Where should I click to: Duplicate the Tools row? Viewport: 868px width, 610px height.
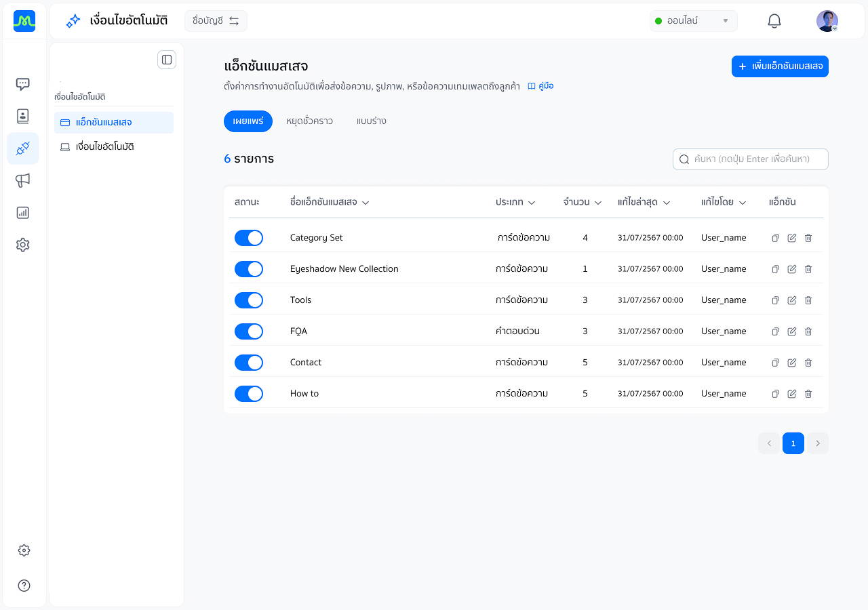[776, 300]
